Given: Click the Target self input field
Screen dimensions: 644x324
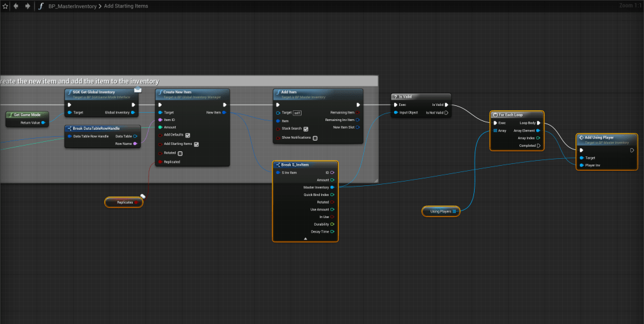Looking at the screenshot, I should [x=298, y=113].
